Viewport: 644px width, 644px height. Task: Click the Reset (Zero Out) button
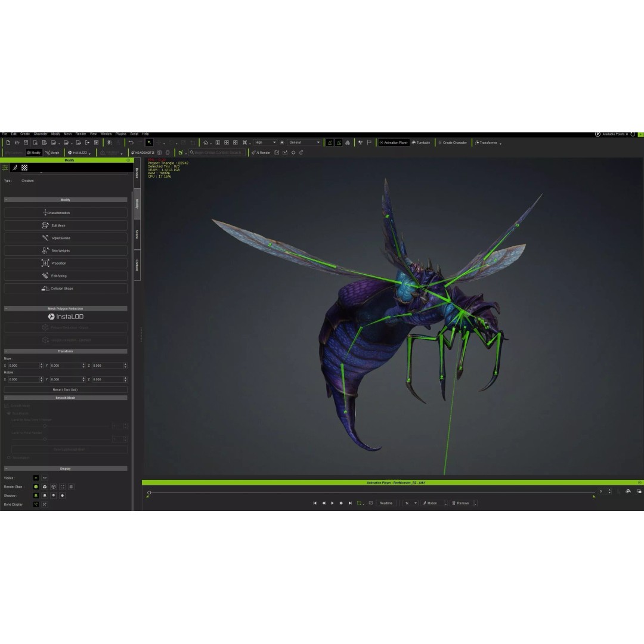pyautogui.click(x=66, y=390)
